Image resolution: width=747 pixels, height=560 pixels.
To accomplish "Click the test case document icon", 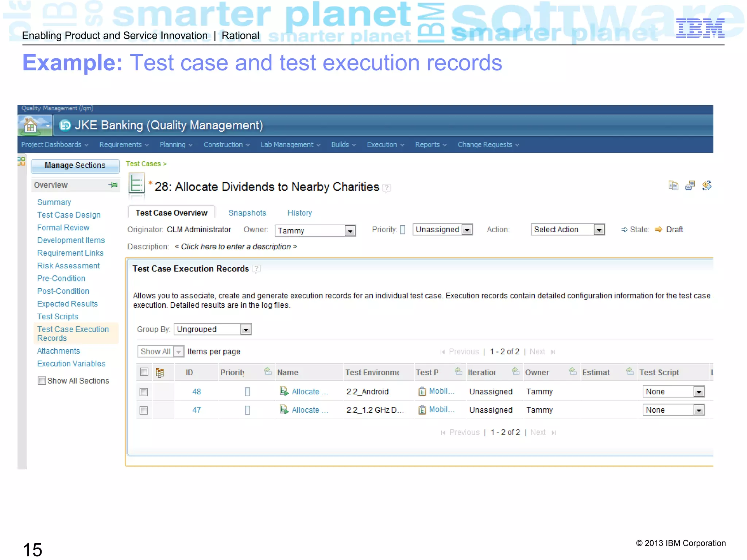I will [136, 184].
